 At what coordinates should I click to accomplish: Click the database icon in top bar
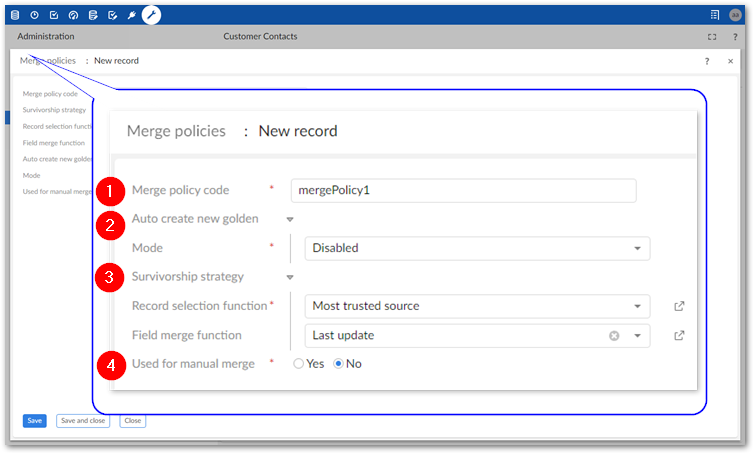15,15
